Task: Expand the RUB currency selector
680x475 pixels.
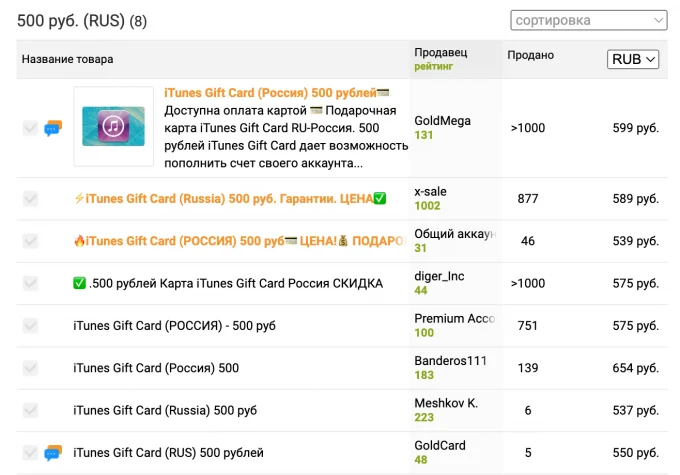Action: click(x=633, y=59)
